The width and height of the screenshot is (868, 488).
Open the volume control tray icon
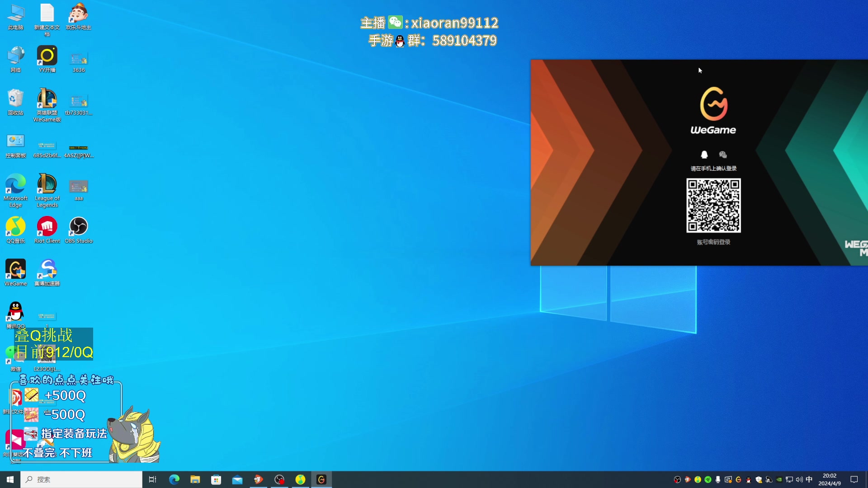click(x=799, y=479)
